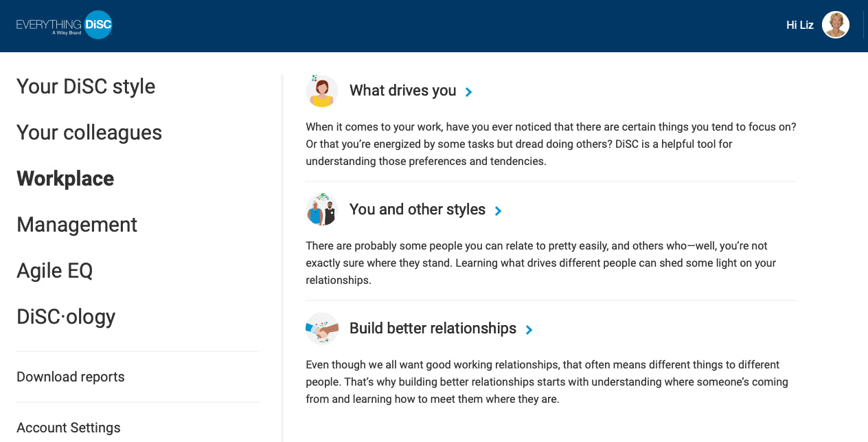Navigate to Agile EQ
Viewport: 868px width, 442px height.
(x=55, y=271)
